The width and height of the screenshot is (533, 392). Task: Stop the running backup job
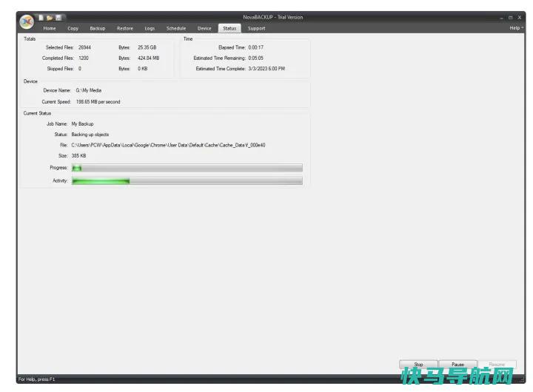pyautogui.click(x=418, y=364)
